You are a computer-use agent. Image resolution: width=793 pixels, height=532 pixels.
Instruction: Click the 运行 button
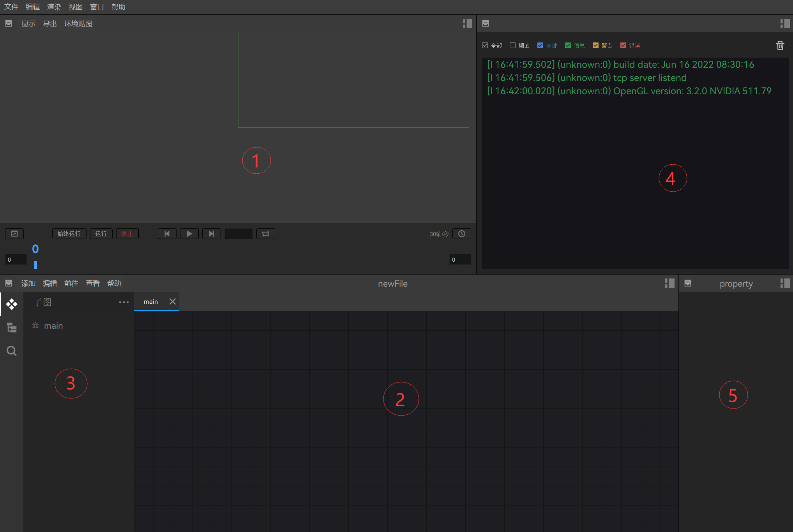tap(101, 234)
